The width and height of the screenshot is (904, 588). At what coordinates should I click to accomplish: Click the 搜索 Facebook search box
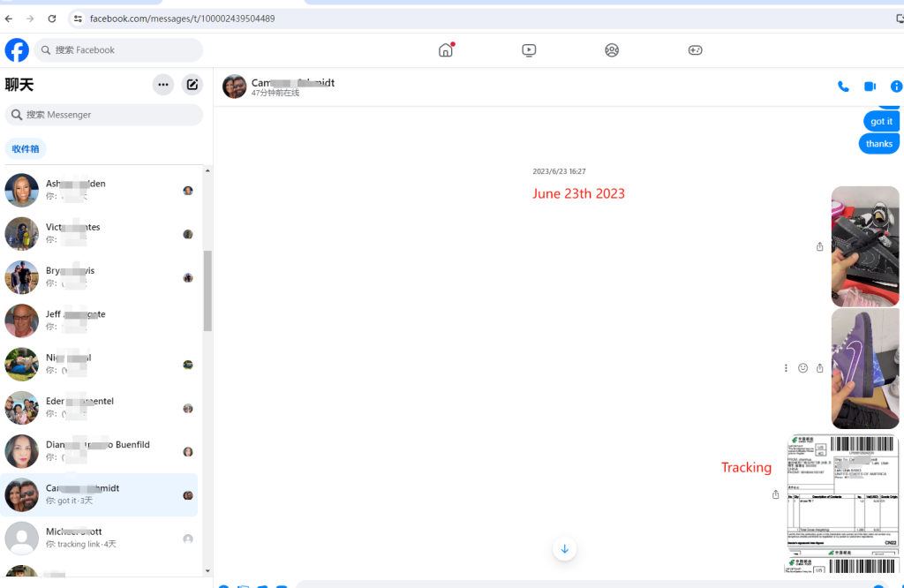[119, 50]
